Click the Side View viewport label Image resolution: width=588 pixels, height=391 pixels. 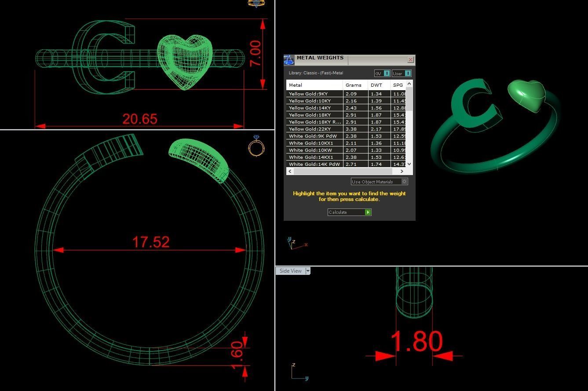291,271
